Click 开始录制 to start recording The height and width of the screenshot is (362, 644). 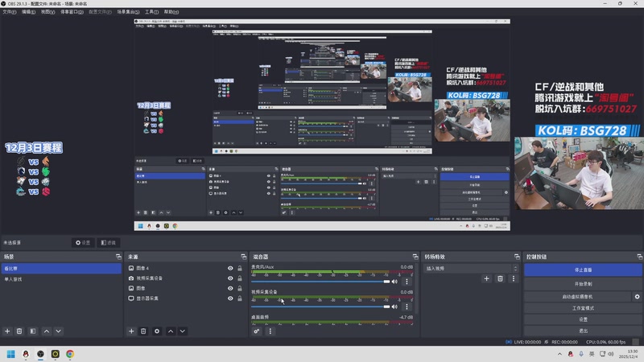pos(583,284)
